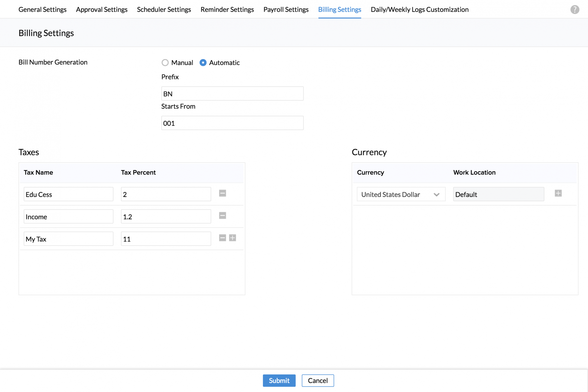The width and height of the screenshot is (588, 392).
Task: Click the My Tax percent field
Action: click(x=166, y=239)
